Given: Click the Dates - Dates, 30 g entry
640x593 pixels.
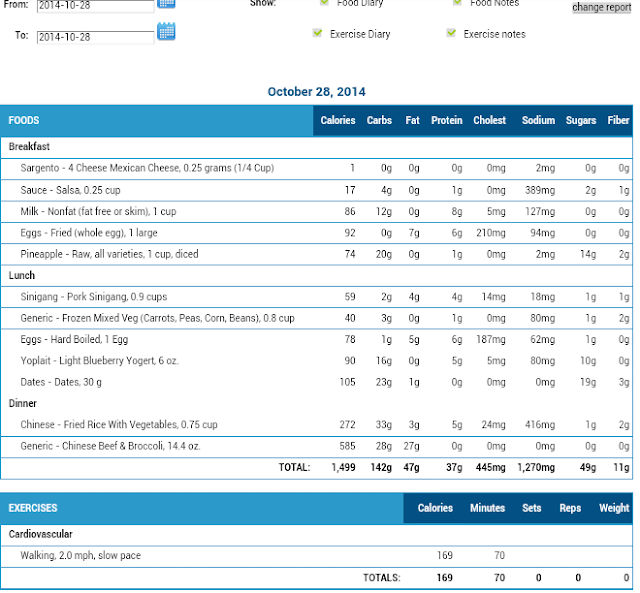Looking at the screenshot, I should coord(61,382).
